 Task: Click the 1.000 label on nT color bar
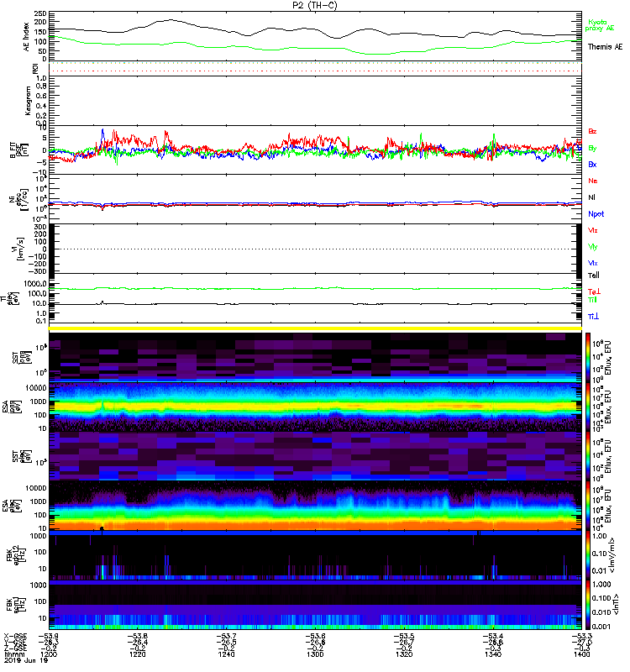(600, 585)
